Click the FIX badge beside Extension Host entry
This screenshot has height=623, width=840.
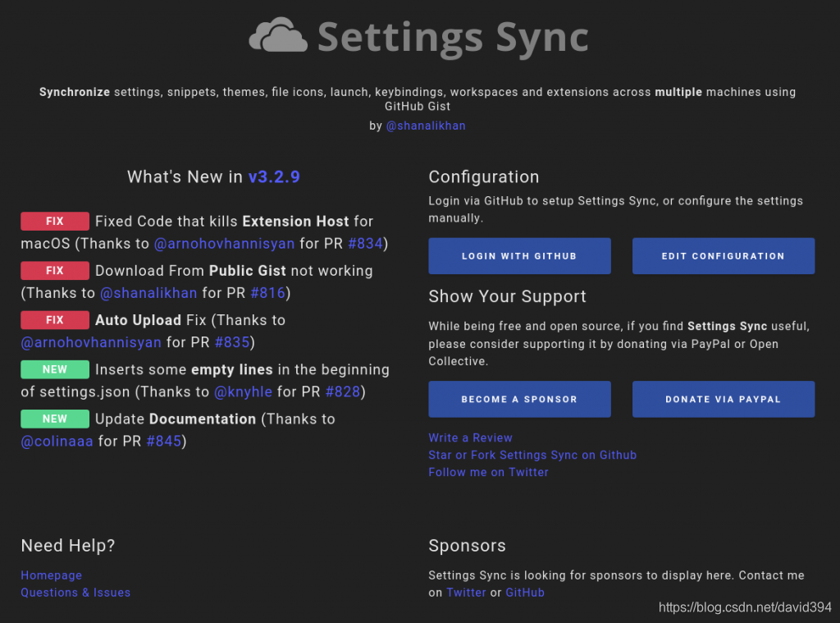click(55, 221)
